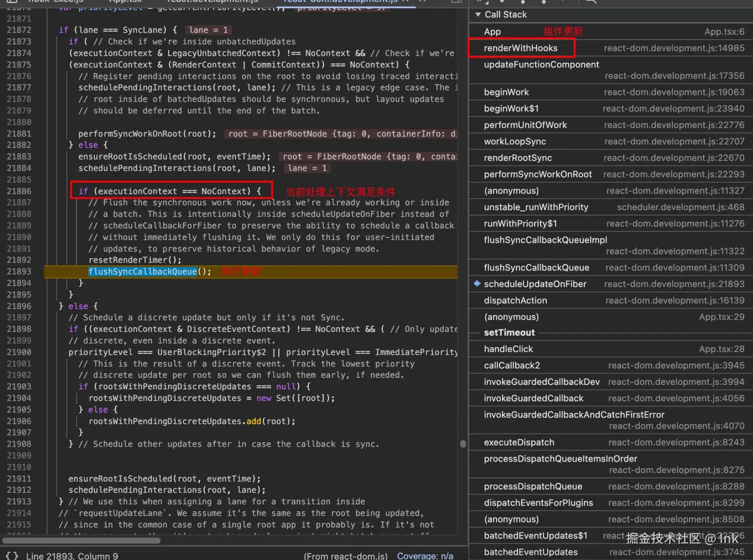This screenshot has height=560, width=753.
Task: Select the invokeGuardedCallbackAndCatchFirstError call stack frame
Action: click(610, 421)
